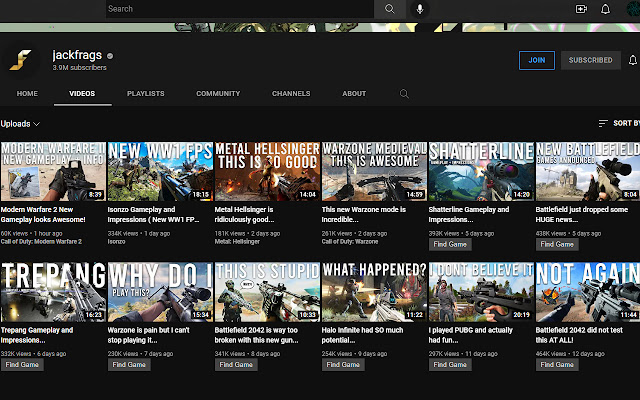Click Find Game under Battlefield 2042 did not test video
Screen dimensions: 640x400
(557, 364)
